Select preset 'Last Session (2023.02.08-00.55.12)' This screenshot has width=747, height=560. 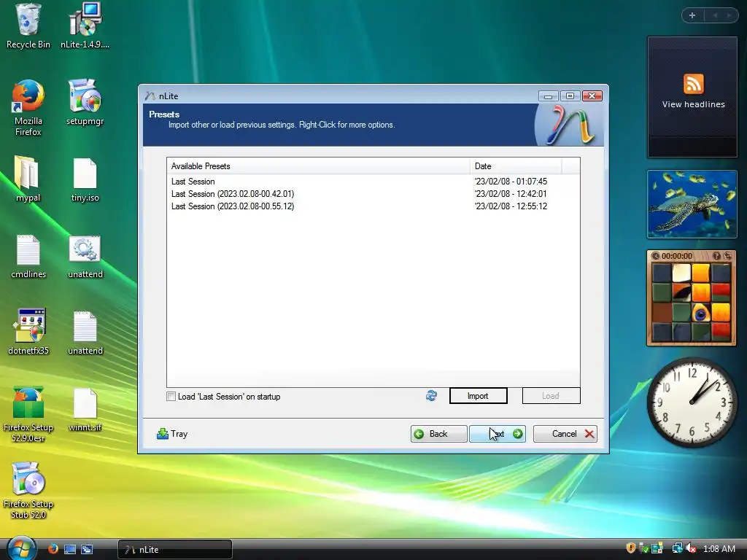[233, 206]
